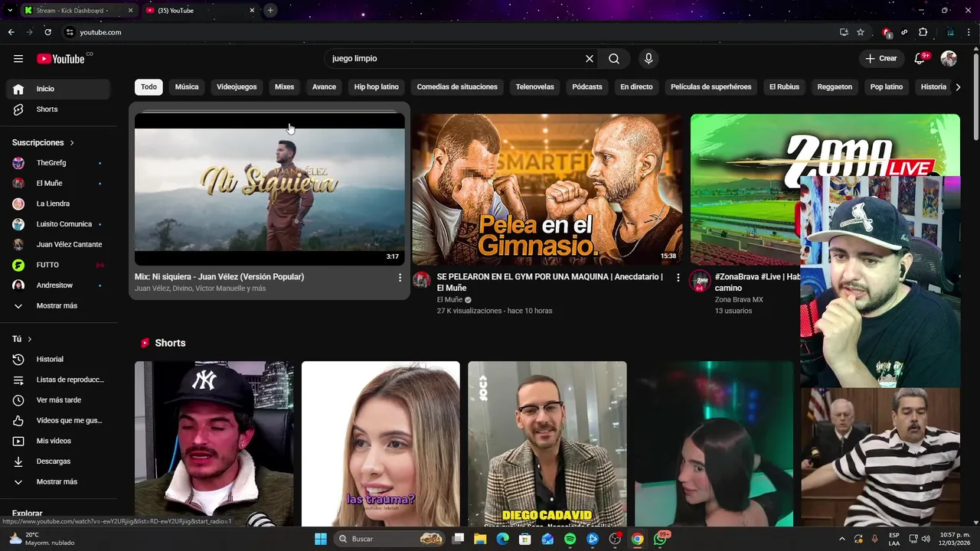Run search with the magnifier button

point(614,59)
